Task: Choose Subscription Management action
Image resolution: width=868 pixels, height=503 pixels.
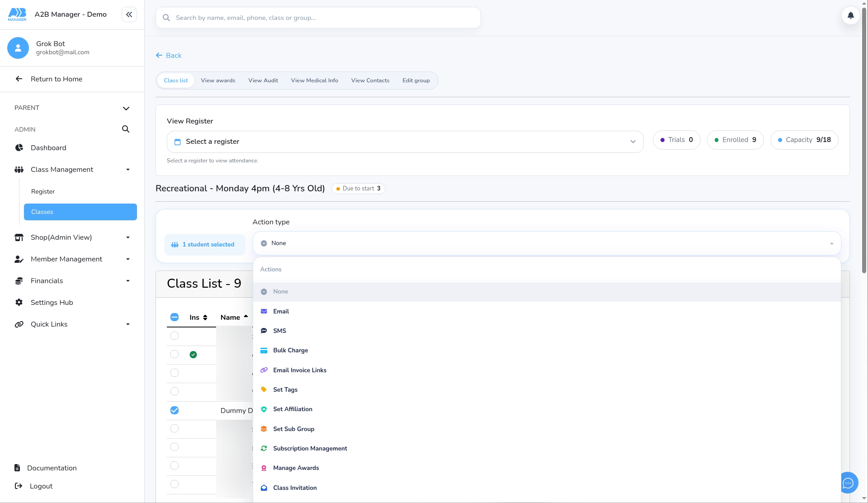Action: pos(547,448)
